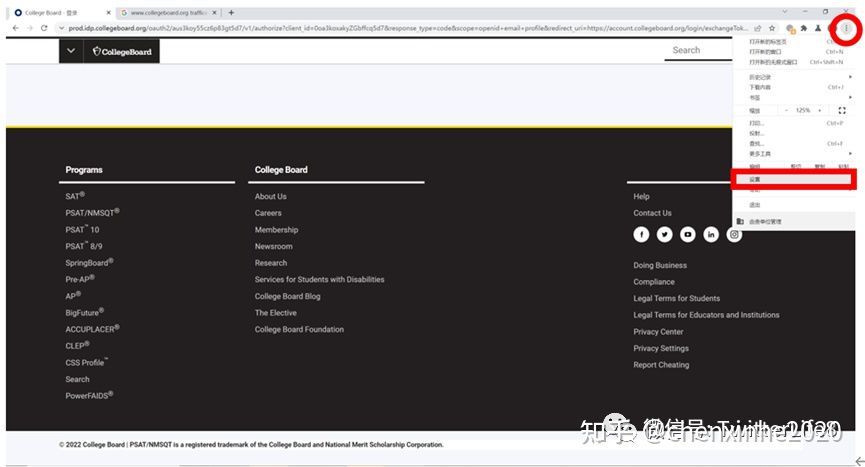Click the Search field in site header
Image resolution: width=865 pixels, height=467 pixels.
(x=698, y=50)
